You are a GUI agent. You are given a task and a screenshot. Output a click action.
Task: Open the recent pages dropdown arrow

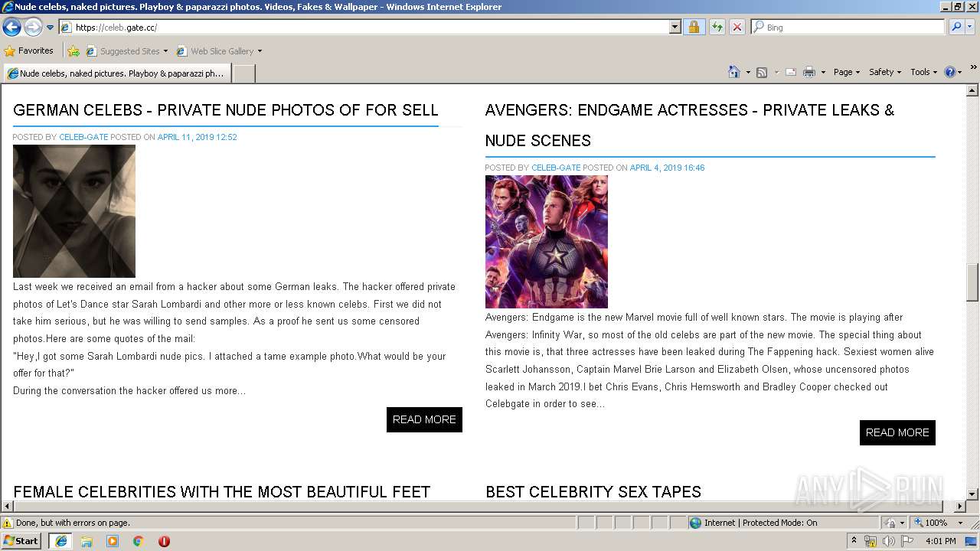(51, 28)
